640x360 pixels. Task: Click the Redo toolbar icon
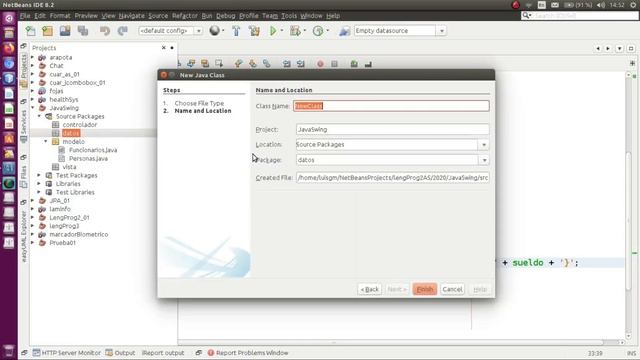(x=122, y=31)
